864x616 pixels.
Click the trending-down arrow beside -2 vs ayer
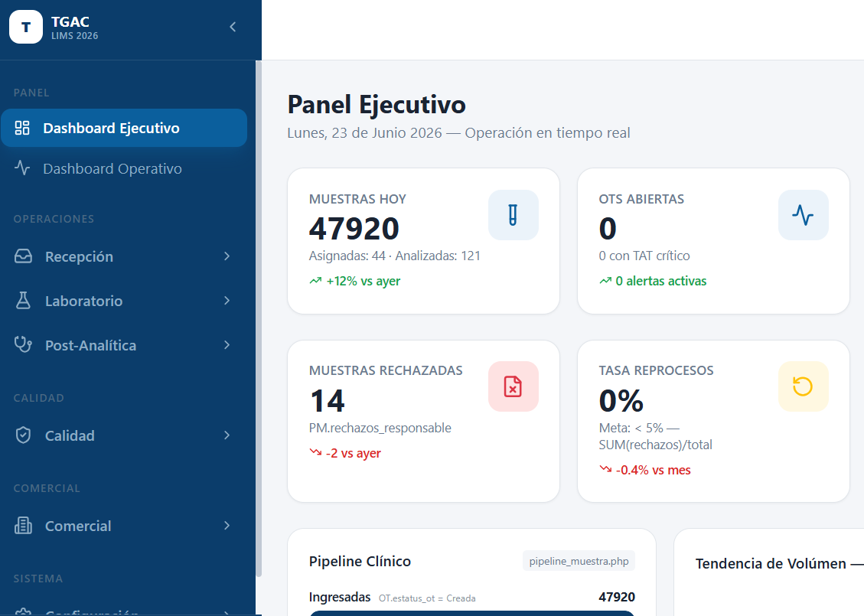pos(315,453)
